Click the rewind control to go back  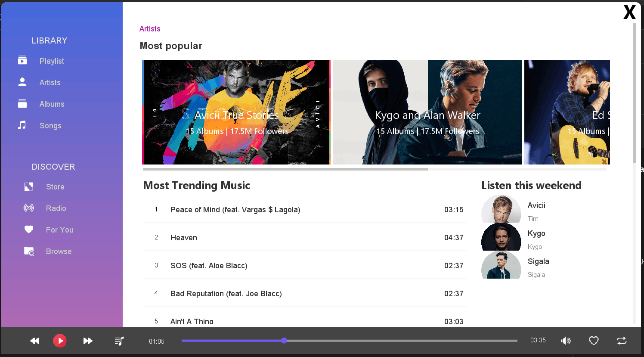point(34,341)
